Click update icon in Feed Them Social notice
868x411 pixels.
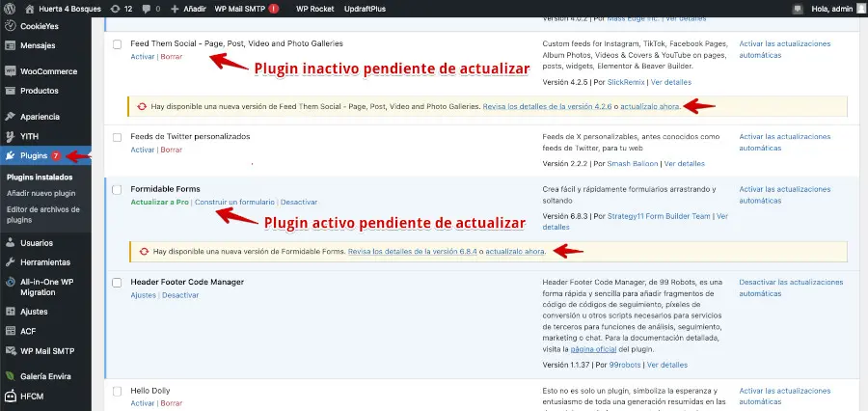click(x=142, y=106)
